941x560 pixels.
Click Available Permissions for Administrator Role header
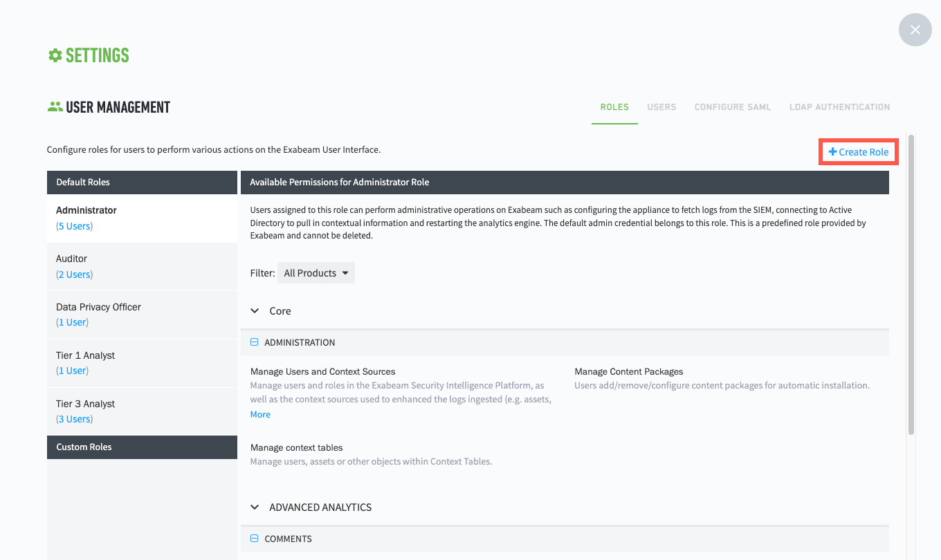click(x=565, y=183)
